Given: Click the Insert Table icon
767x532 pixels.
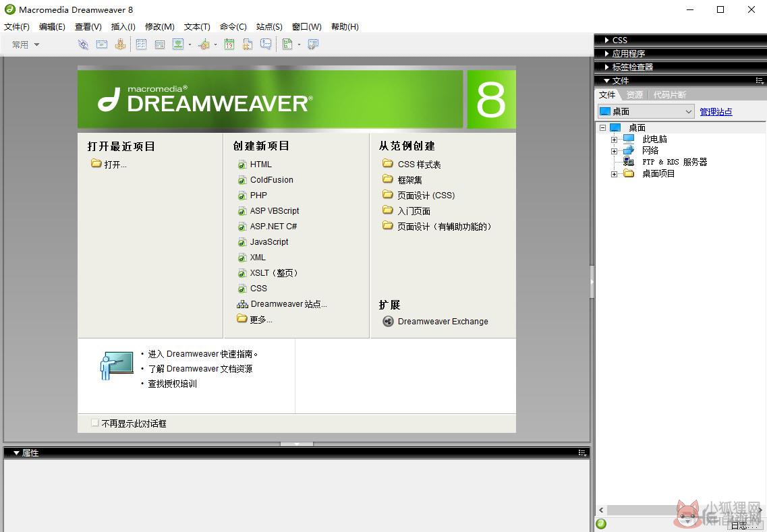Looking at the screenshot, I should click(142, 45).
